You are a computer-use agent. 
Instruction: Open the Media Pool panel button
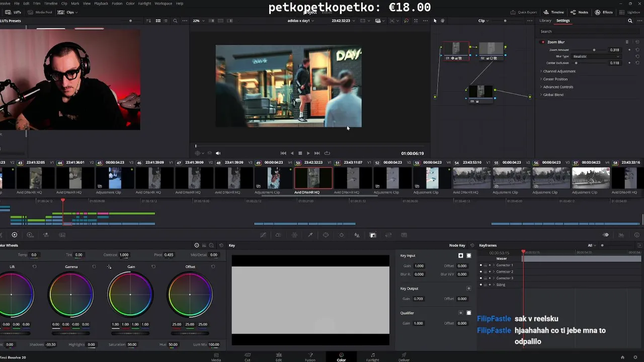[x=40, y=12]
